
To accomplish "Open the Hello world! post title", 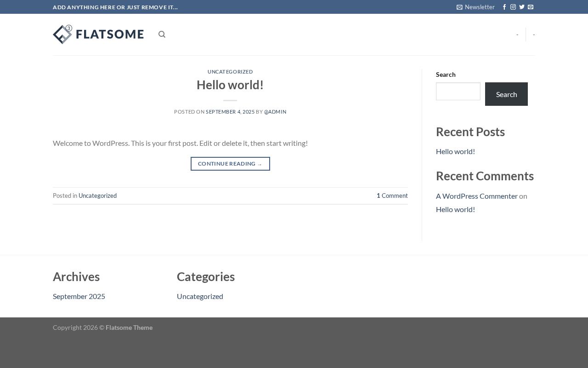I will click(230, 85).
